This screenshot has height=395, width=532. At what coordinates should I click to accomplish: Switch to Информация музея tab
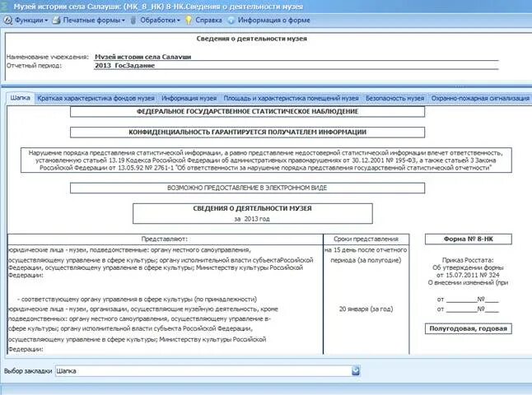(x=189, y=98)
